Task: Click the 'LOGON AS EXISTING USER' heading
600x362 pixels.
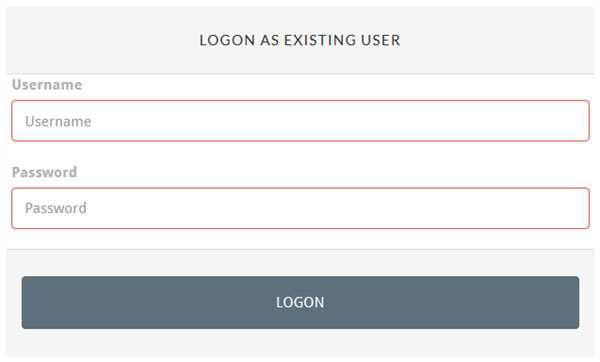Action: [x=300, y=40]
